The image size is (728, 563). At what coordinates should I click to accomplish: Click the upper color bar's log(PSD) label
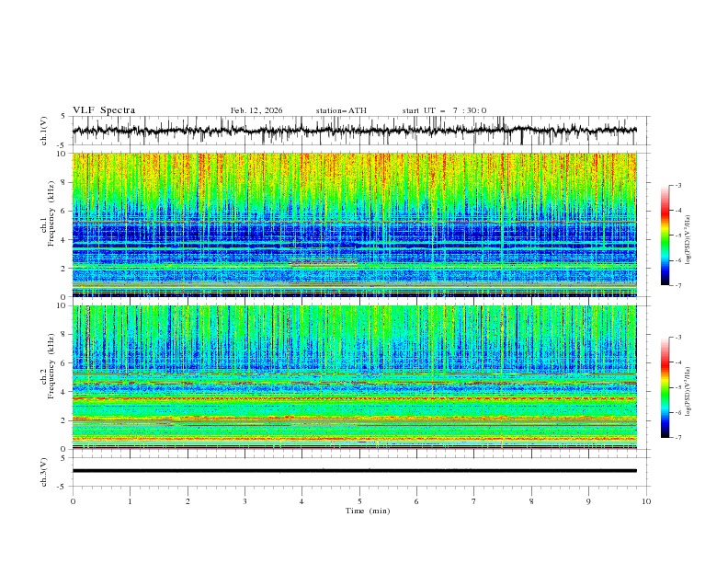(x=688, y=240)
